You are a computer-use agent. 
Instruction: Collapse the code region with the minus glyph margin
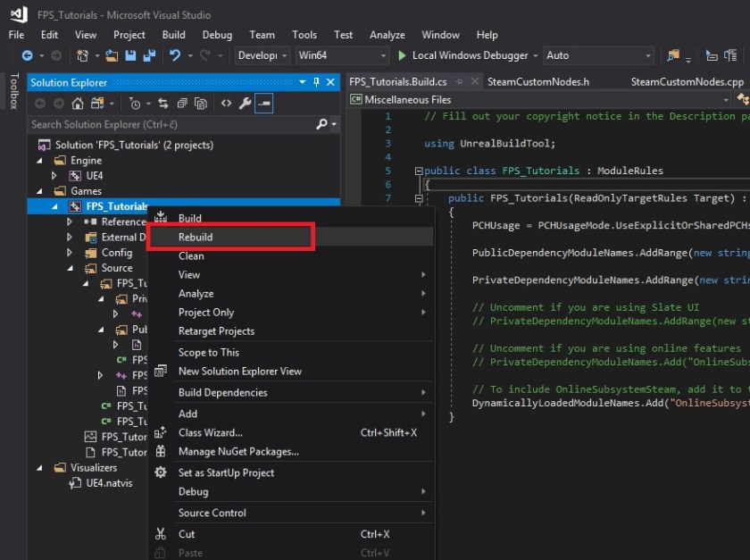[418, 170]
